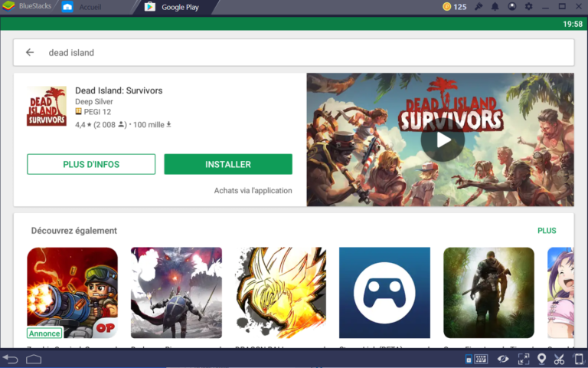Open the soldier gunner ad game thumbnail
588x368 pixels.
(x=73, y=293)
